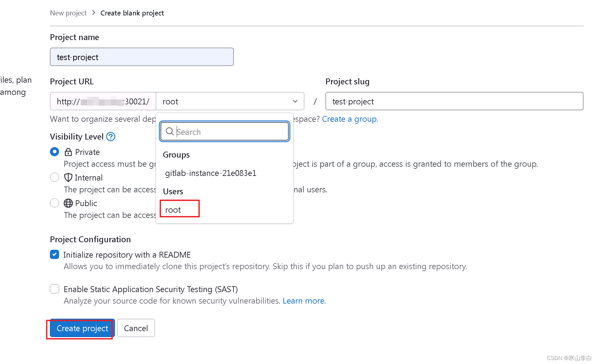Select the Private visibility radio button
Image resolution: width=596 pixels, height=364 pixels.
55,152
